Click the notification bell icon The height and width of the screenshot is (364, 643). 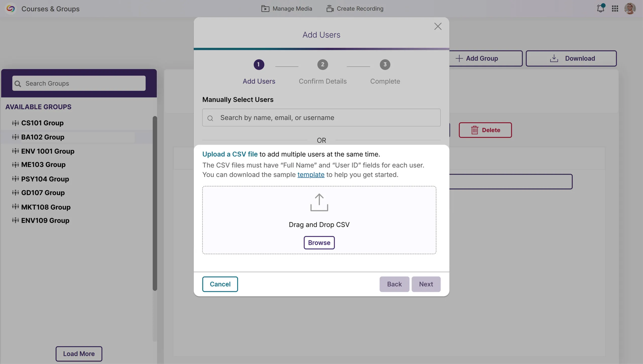tap(600, 9)
